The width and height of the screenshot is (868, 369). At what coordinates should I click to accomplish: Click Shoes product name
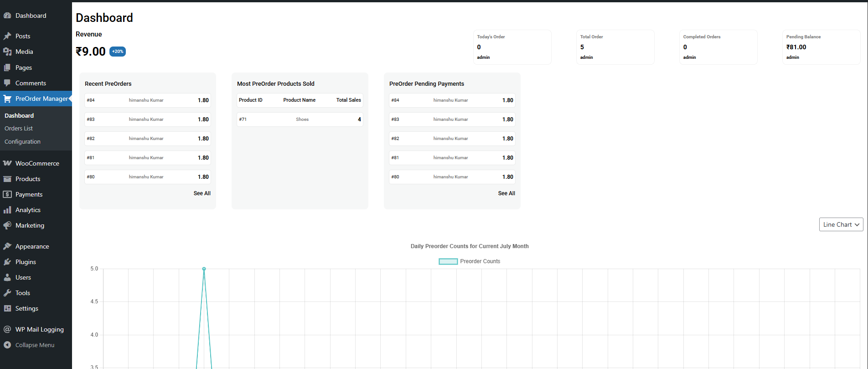point(302,120)
